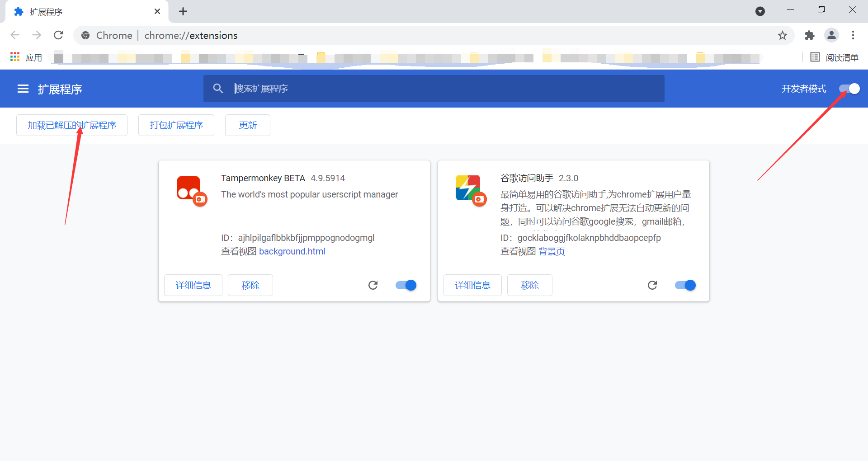
Task: Open the 应用 apps shortcut
Action: click(x=26, y=57)
